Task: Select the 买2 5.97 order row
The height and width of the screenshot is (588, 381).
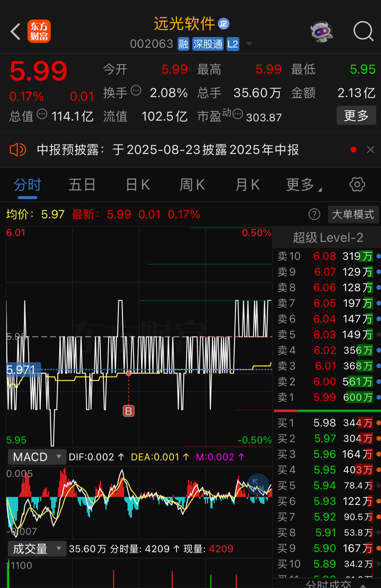Action: click(x=327, y=439)
